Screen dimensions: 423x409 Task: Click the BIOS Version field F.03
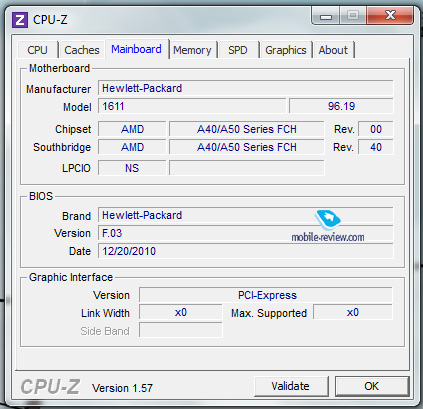pyautogui.click(x=246, y=233)
